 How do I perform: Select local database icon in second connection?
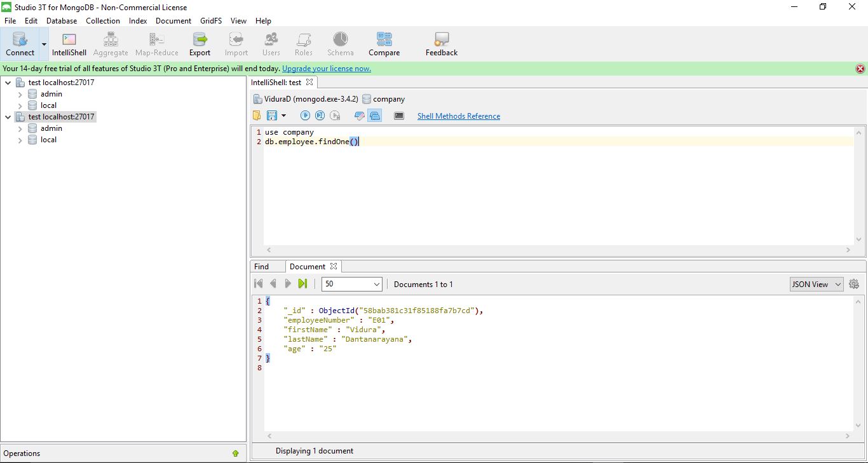pyautogui.click(x=32, y=140)
